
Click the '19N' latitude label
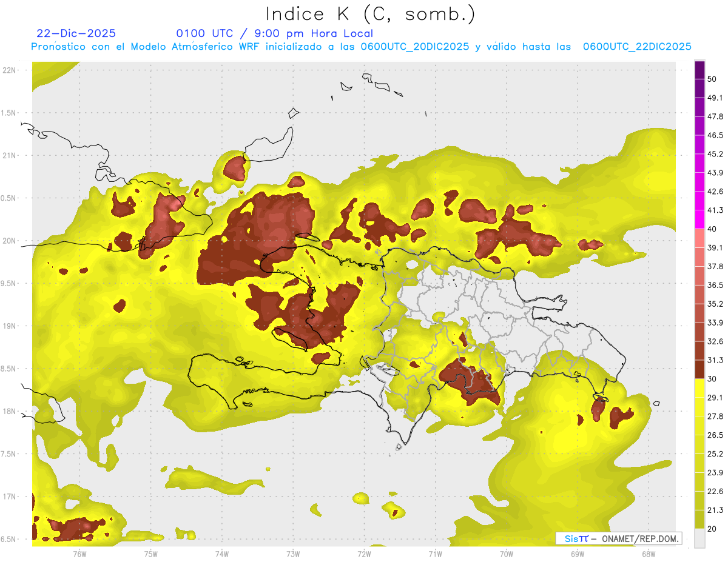(x=10, y=326)
